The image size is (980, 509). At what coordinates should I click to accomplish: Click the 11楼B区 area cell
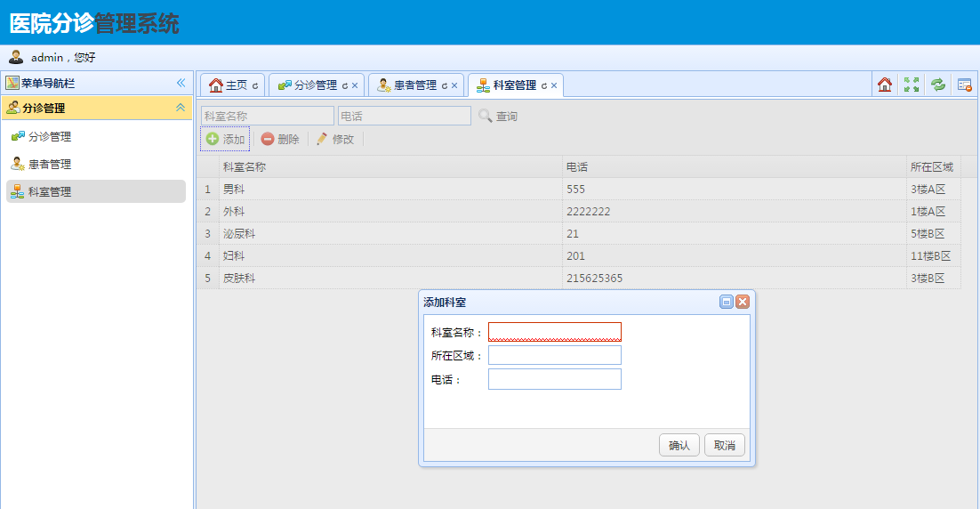[934, 255]
